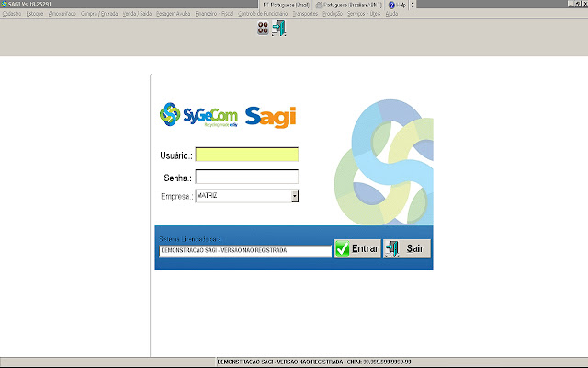This screenshot has width=588, height=368.
Task: Focus the Senha password field
Action: click(247, 177)
